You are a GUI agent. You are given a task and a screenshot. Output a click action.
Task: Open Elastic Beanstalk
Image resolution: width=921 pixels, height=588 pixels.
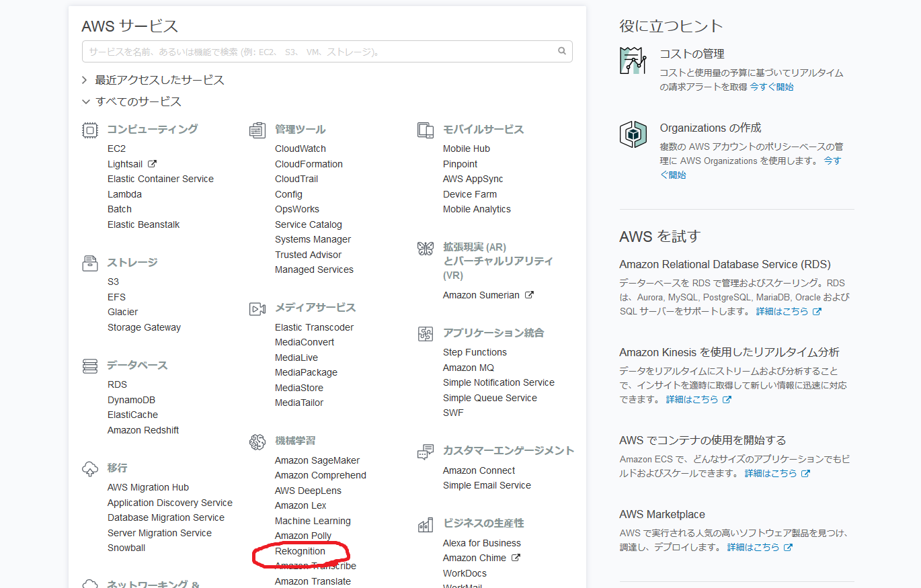pos(144,224)
